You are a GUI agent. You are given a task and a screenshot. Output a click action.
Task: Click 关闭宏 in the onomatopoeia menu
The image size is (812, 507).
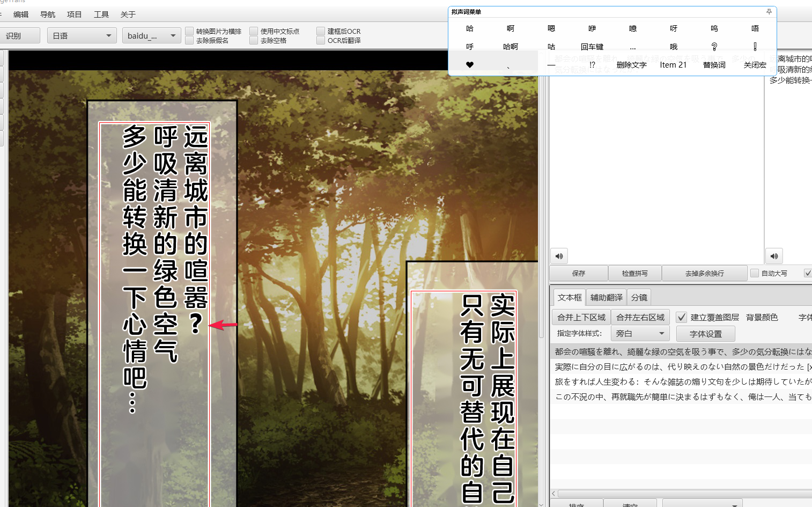pyautogui.click(x=755, y=65)
